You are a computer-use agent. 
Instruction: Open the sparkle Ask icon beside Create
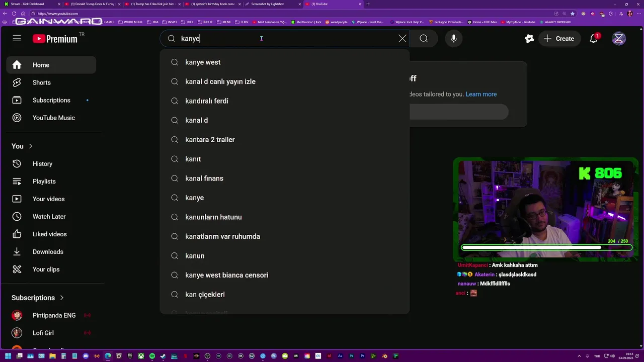point(529,38)
